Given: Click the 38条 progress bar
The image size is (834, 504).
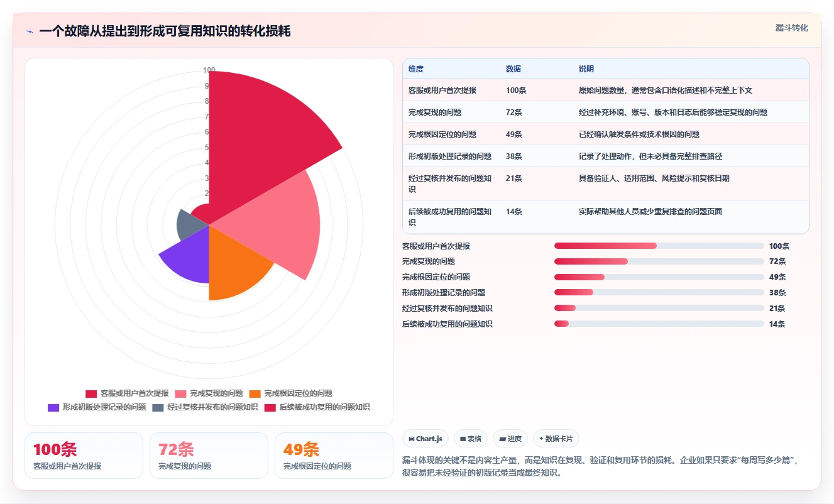Looking at the screenshot, I should pos(659,293).
